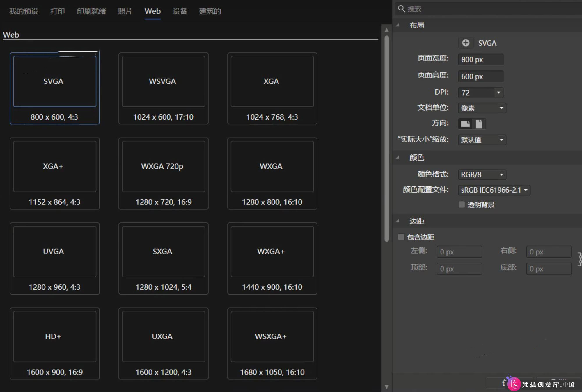Viewport: 582px width, 392px height.
Task: Click the 底部 margin field
Action: 549,269
